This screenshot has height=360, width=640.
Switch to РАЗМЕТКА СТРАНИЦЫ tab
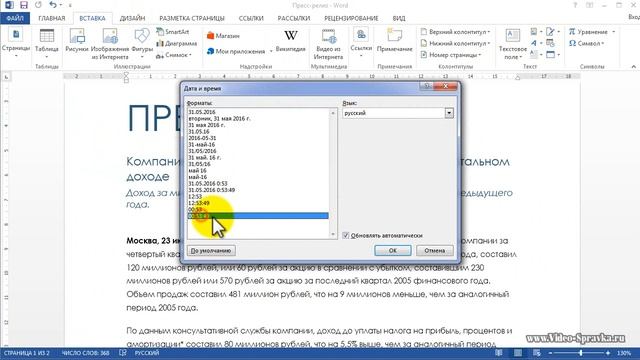coord(192,18)
